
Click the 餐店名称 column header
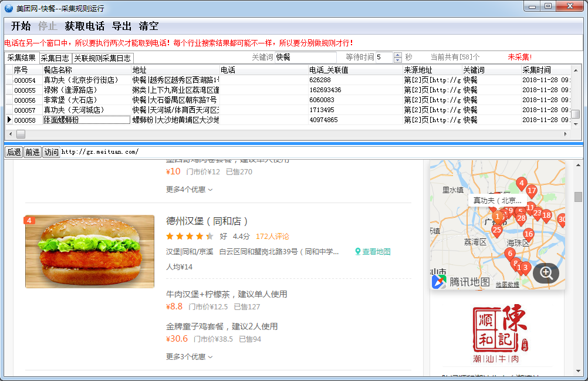[87, 70]
